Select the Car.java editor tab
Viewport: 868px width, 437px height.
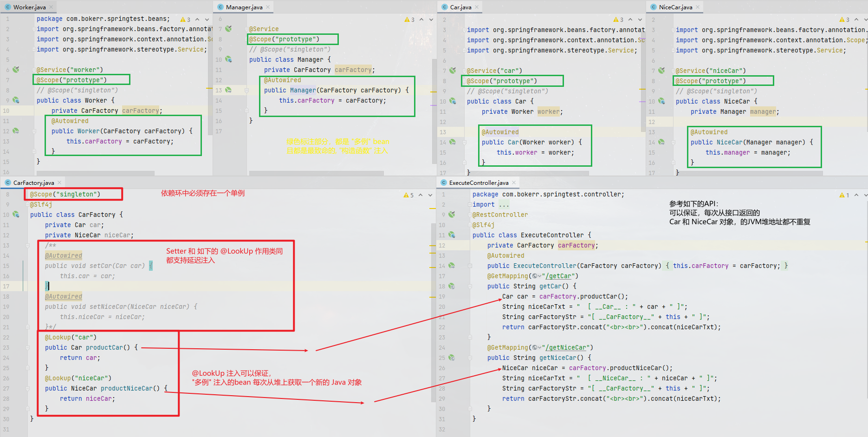pos(460,7)
